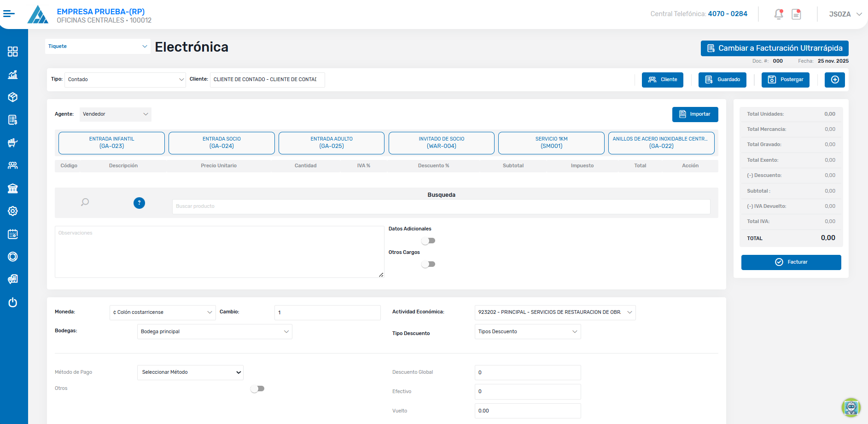
Task: Click the power logout sidebar icon
Action: pos(13,302)
